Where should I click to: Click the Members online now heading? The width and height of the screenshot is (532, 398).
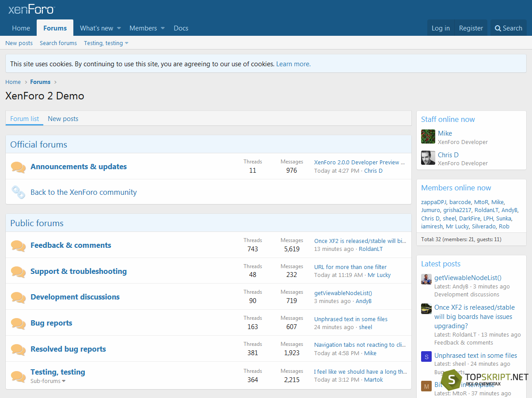456,188
